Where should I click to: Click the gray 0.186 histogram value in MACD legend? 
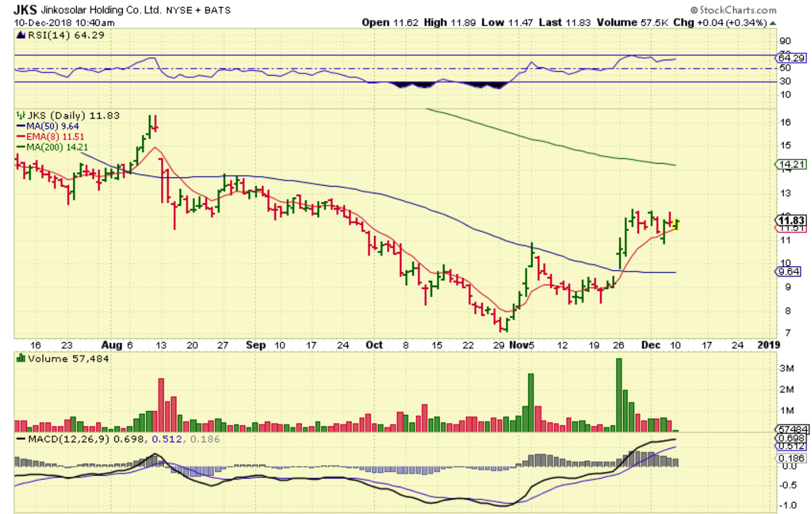coord(205,439)
